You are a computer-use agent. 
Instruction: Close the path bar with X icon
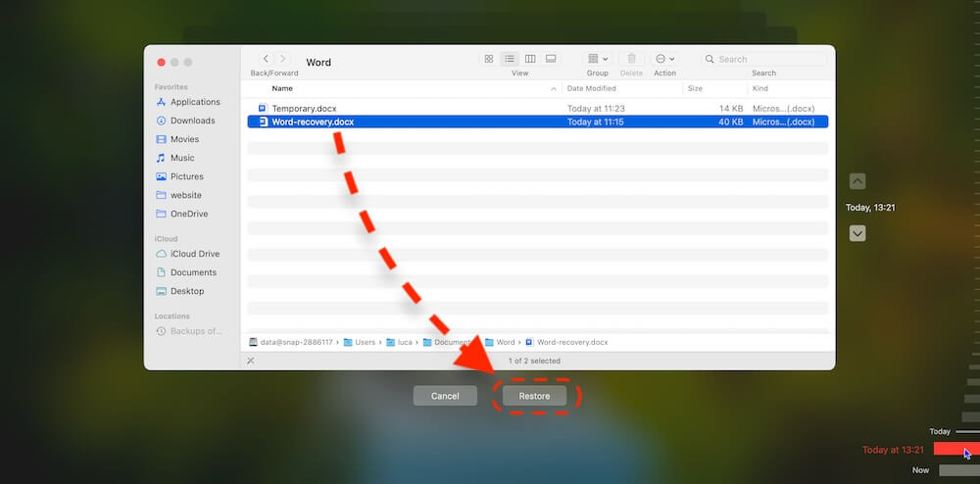[x=251, y=361]
